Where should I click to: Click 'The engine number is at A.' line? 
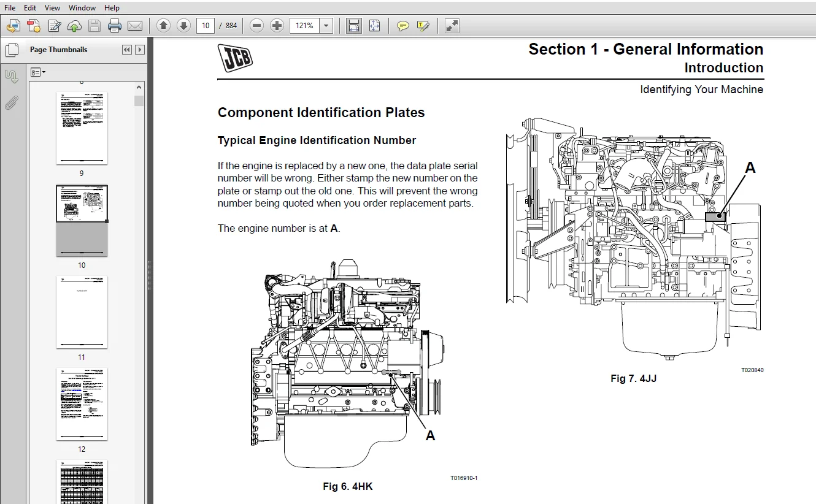tap(279, 228)
